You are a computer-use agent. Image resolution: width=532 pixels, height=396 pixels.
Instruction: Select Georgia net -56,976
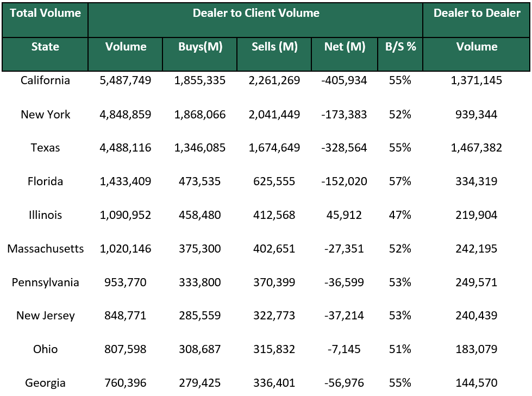tap(344, 383)
